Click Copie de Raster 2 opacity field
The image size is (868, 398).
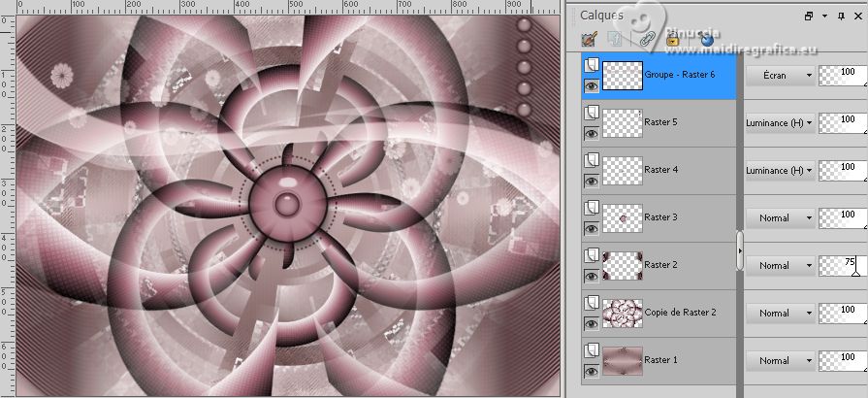pos(843,314)
